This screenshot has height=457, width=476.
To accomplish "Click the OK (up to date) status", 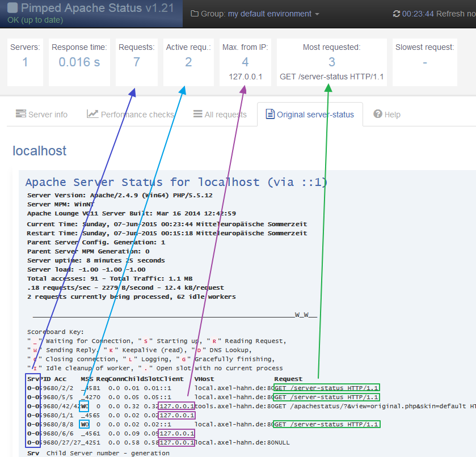I will pos(35,20).
